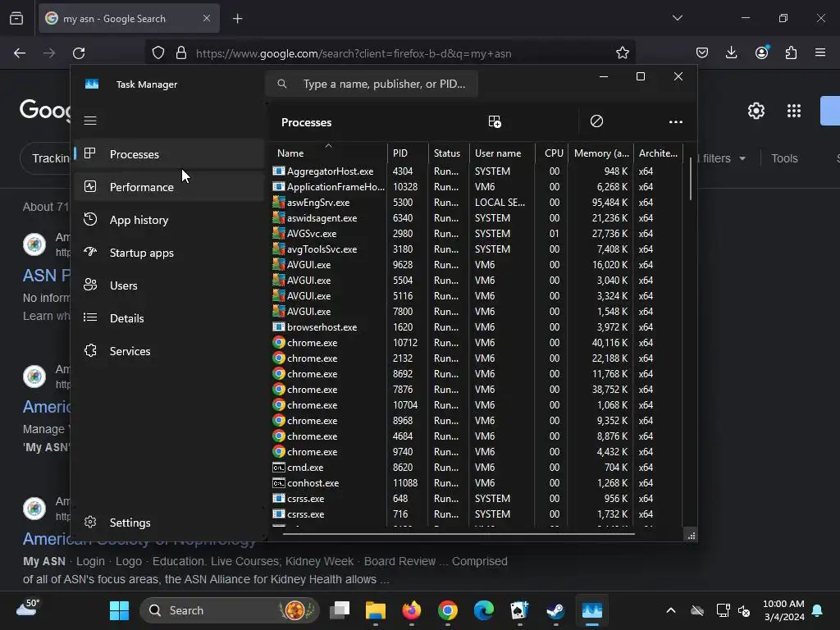Screen dimensions: 840x630
Task: Open a new Firefox tab
Action: (237, 19)
